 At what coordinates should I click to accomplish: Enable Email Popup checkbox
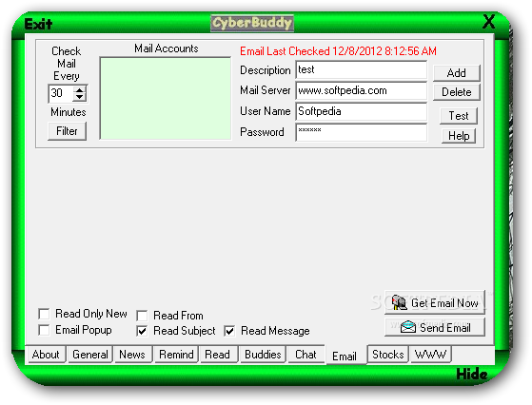tap(44, 330)
